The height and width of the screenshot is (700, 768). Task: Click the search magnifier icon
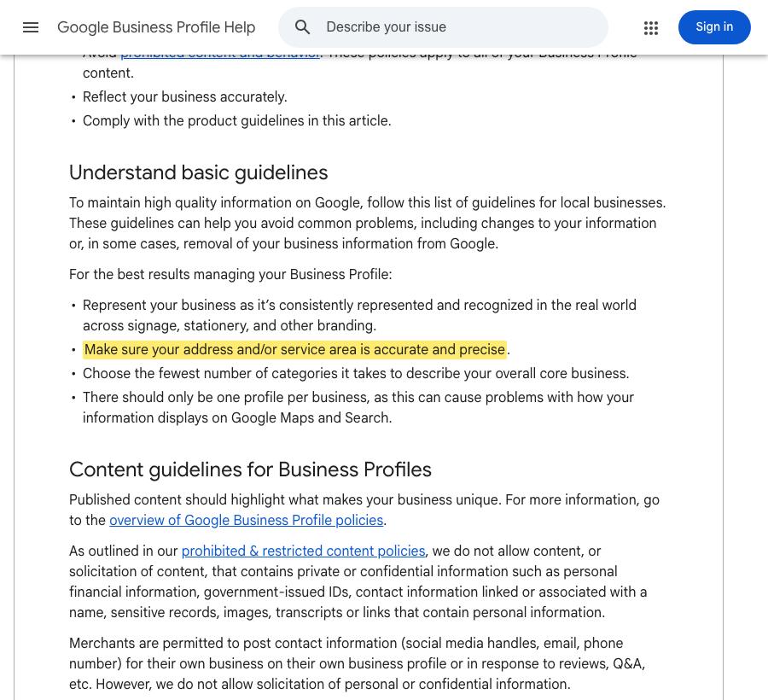302,27
